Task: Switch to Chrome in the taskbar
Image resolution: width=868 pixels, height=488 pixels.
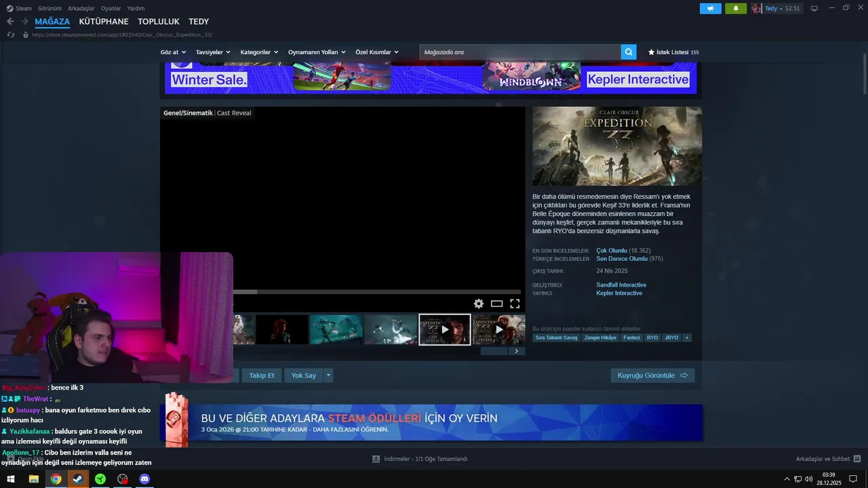Action: (56, 479)
